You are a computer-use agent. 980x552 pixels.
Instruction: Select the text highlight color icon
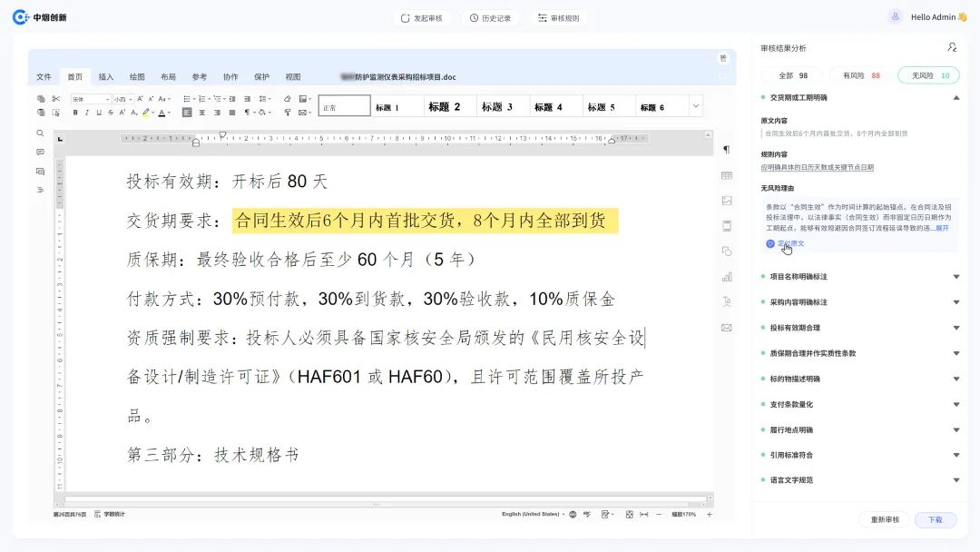146,112
